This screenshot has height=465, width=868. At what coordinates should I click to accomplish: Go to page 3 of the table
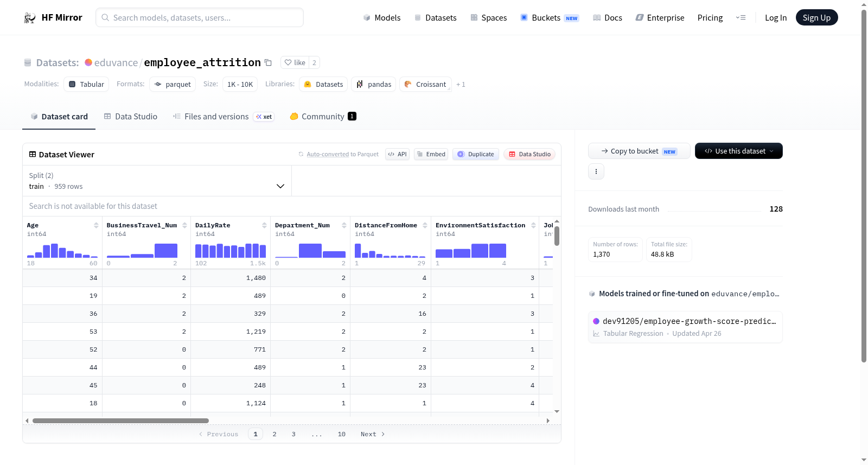point(293,434)
